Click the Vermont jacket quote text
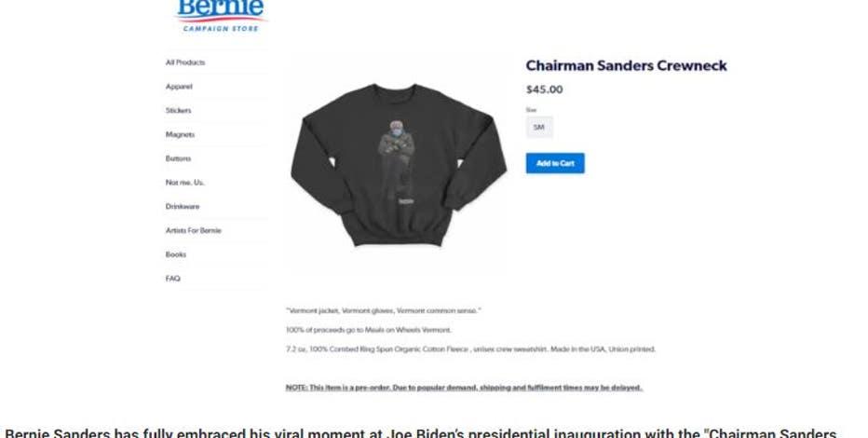The width and height of the screenshot is (868, 438). coord(383,310)
